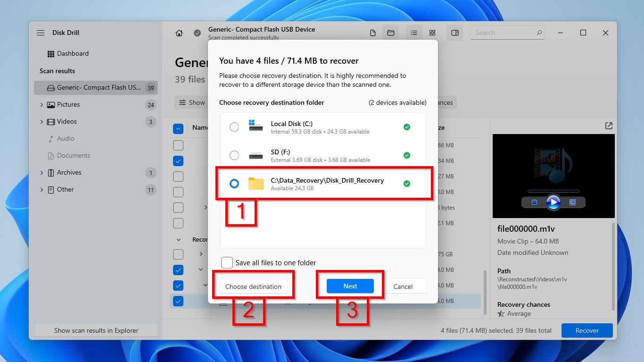Switch to file view document icon
The height and width of the screenshot is (362, 644).
(373, 33)
